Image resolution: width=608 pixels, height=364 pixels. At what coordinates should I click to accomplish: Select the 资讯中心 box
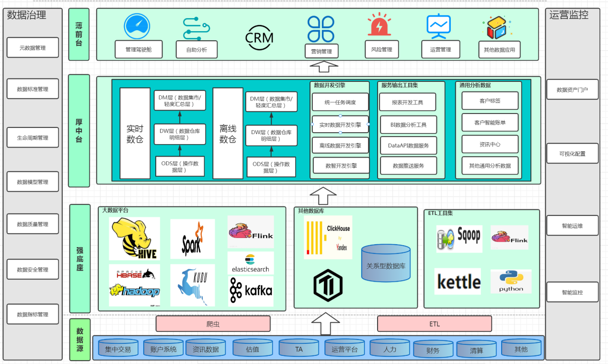pos(490,144)
